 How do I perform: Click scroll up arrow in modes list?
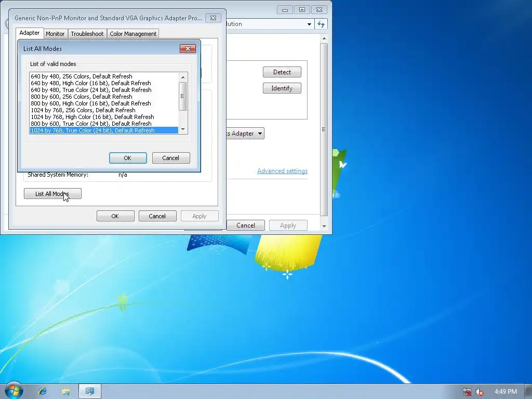(x=183, y=77)
